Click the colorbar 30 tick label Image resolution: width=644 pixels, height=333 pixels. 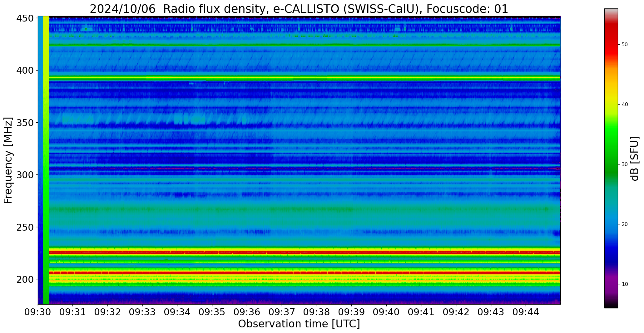click(x=625, y=164)
